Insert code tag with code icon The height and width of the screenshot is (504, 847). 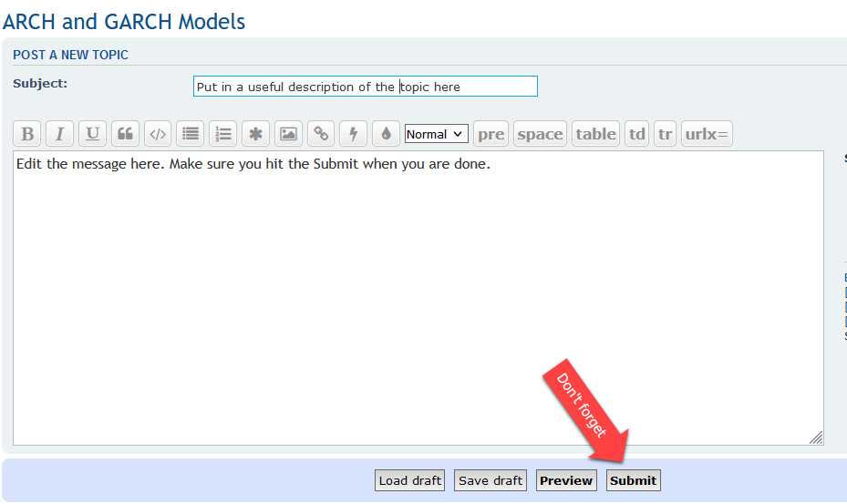(x=158, y=134)
